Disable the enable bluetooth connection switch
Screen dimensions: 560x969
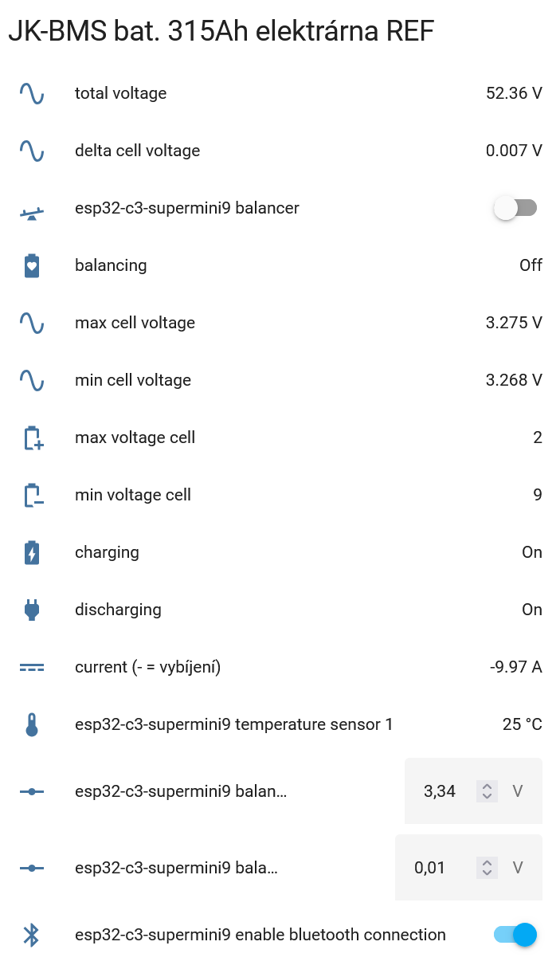pyautogui.click(x=515, y=935)
